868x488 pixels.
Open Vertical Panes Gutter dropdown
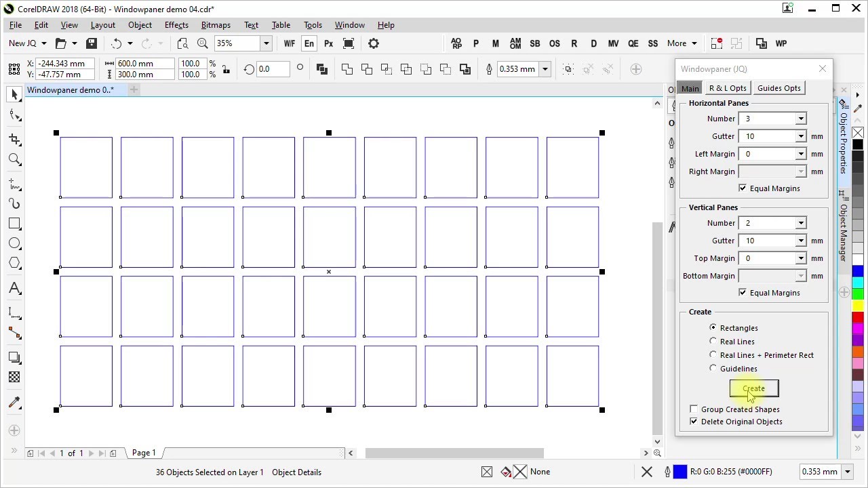point(801,241)
